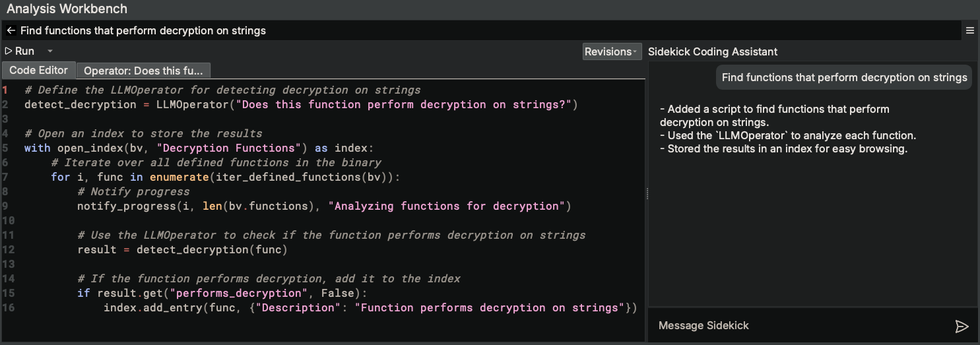
Task: Grab the vertical splitter handle between panels
Action: tap(647, 193)
